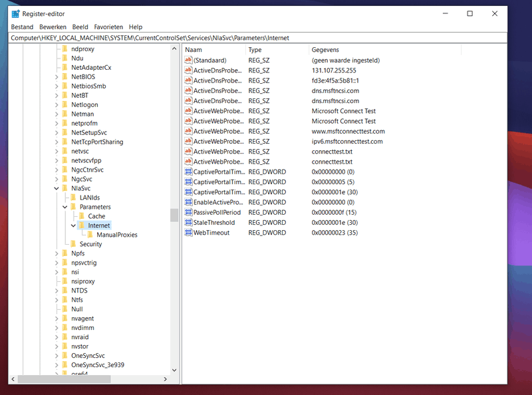Click the folder icon of the Internet key

(82, 225)
